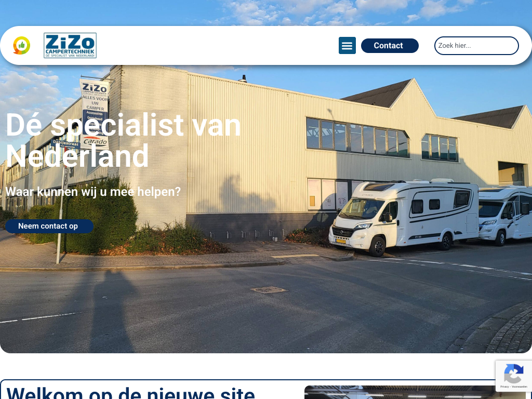
Task: Click the large upper-floor windows of building
Action: [x=357, y=138]
